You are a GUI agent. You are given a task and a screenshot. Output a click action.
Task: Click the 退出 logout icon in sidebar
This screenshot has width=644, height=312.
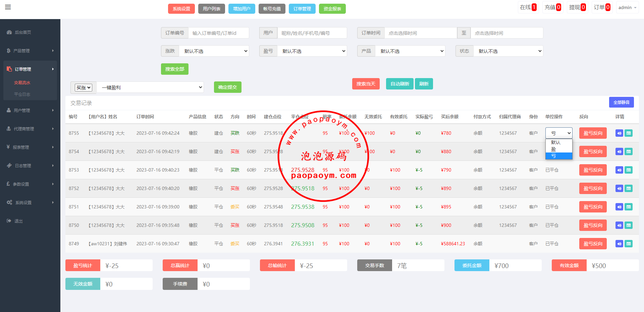pos(9,221)
